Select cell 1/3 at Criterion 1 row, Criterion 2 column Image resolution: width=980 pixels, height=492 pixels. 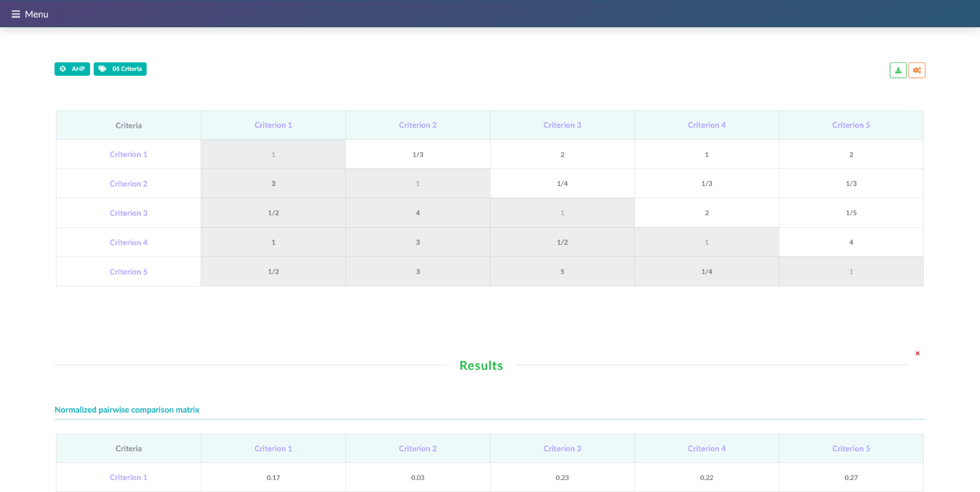pyautogui.click(x=418, y=155)
